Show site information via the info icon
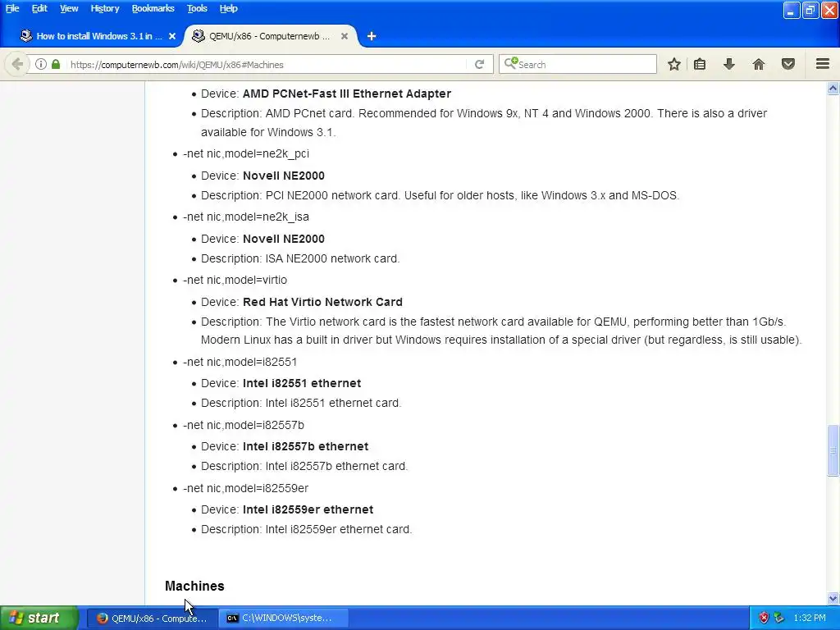 41,64
